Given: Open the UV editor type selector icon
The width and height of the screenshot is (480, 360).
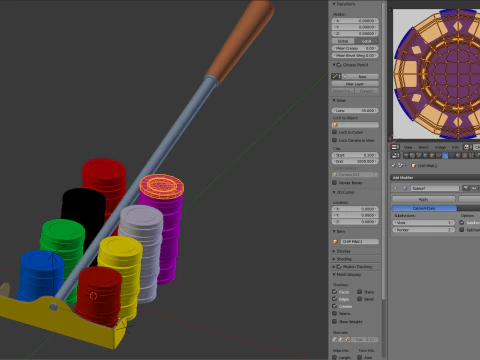Looking at the screenshot, I should click(x=395, y=147).
